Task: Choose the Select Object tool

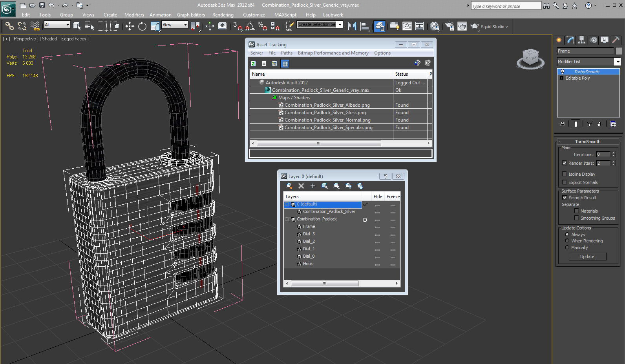Action: tap(77, 26)
